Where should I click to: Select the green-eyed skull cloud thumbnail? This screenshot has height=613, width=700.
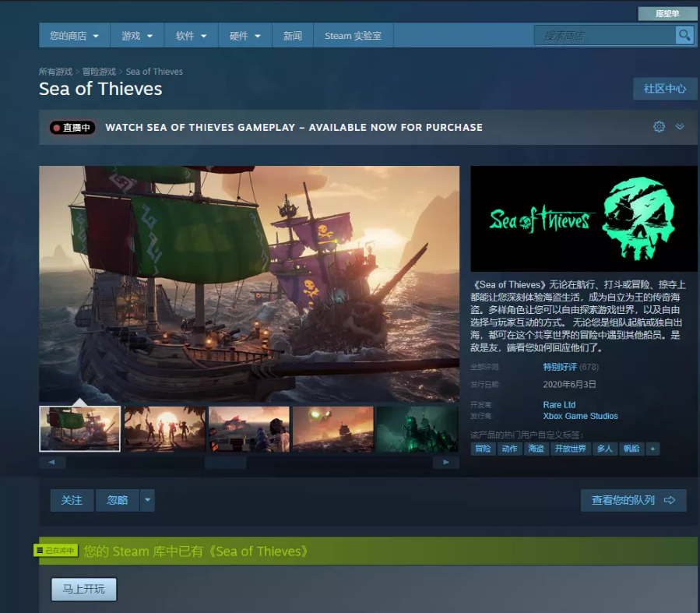coord(333,428)
